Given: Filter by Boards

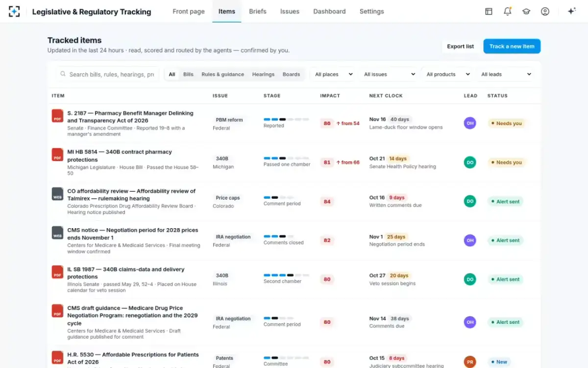Looking at the screenshot, I should point(291,75).
